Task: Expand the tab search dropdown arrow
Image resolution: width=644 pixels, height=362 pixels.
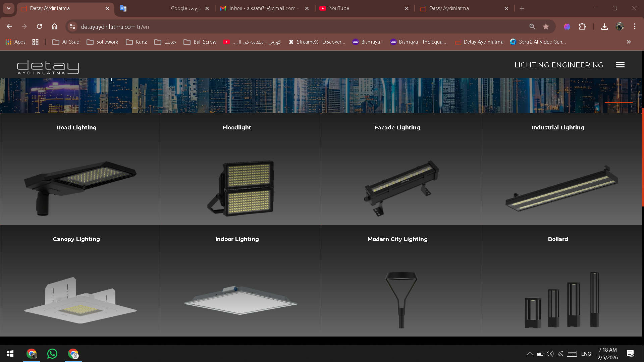Action: (9, 8)
